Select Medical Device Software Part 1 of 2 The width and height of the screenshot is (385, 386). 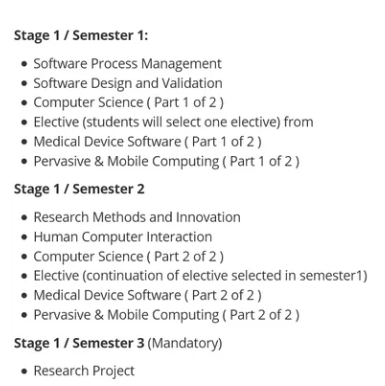(x=147, y=141)
